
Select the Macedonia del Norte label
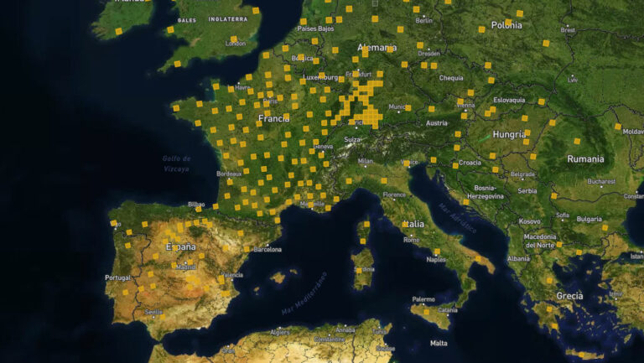tap(540, 241)
